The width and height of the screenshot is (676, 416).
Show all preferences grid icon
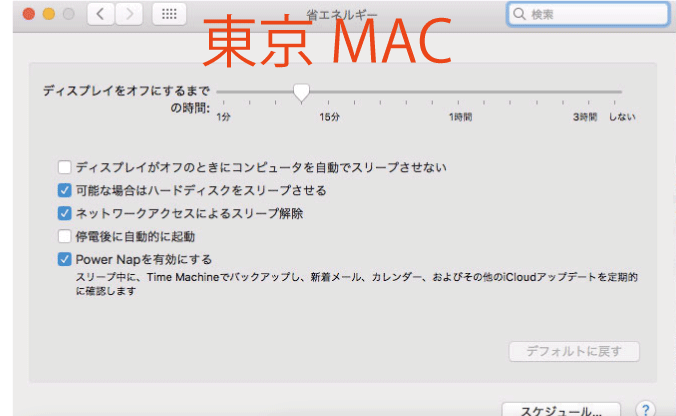pos(169,14)
